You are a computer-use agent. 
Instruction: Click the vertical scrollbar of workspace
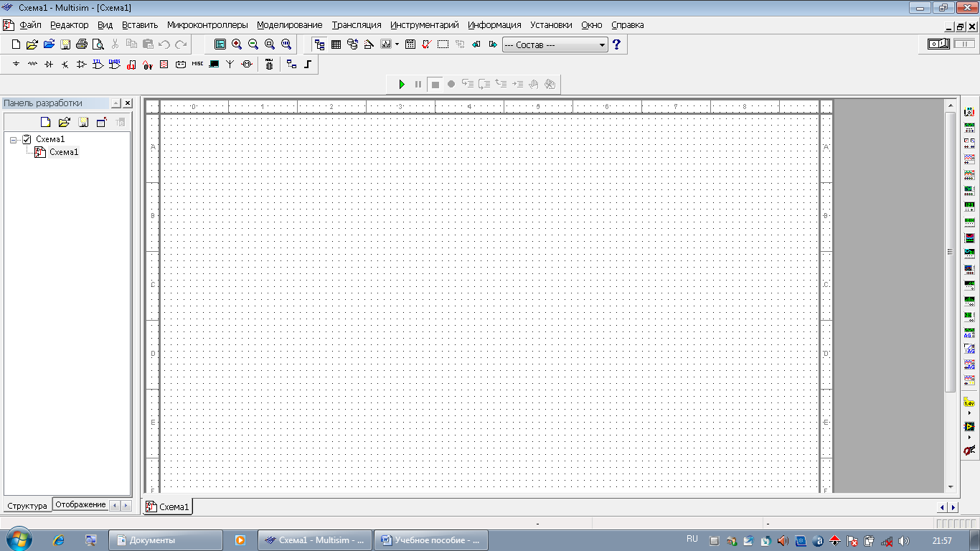pyautogui.click(x=951, y=250)
